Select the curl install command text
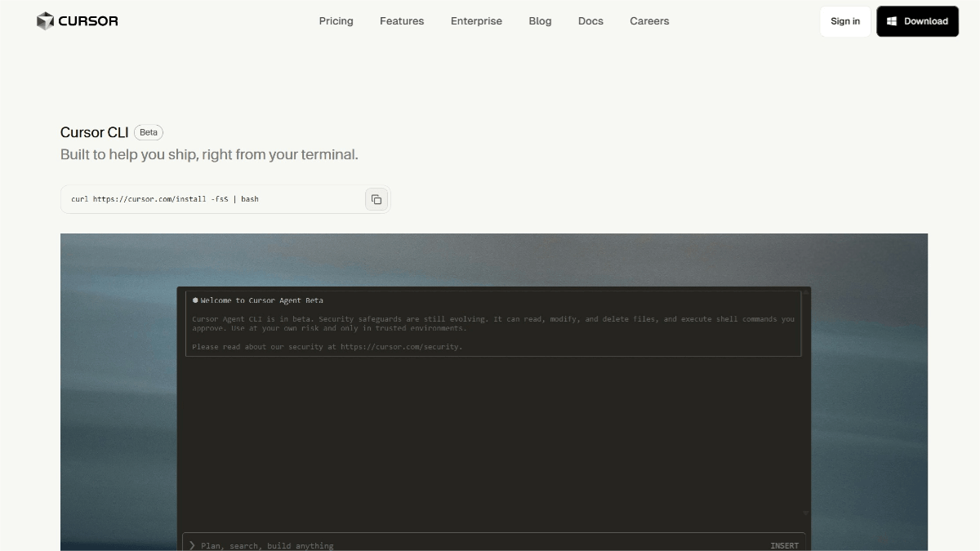Viewport: 980px width, 551px height. [x=163, y=198]
